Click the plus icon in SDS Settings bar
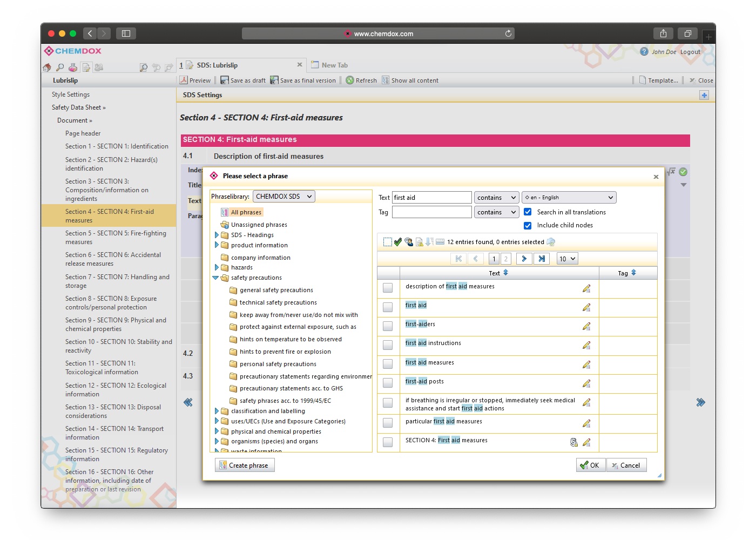The image size is (756, 540). (x=704, y=95)
